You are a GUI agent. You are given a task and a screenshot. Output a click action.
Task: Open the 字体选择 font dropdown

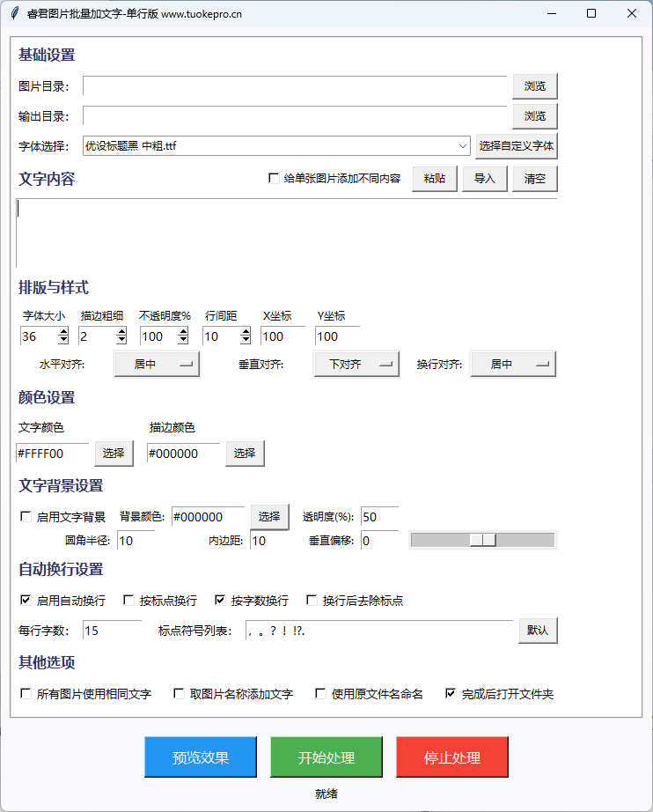click(463, 145)
